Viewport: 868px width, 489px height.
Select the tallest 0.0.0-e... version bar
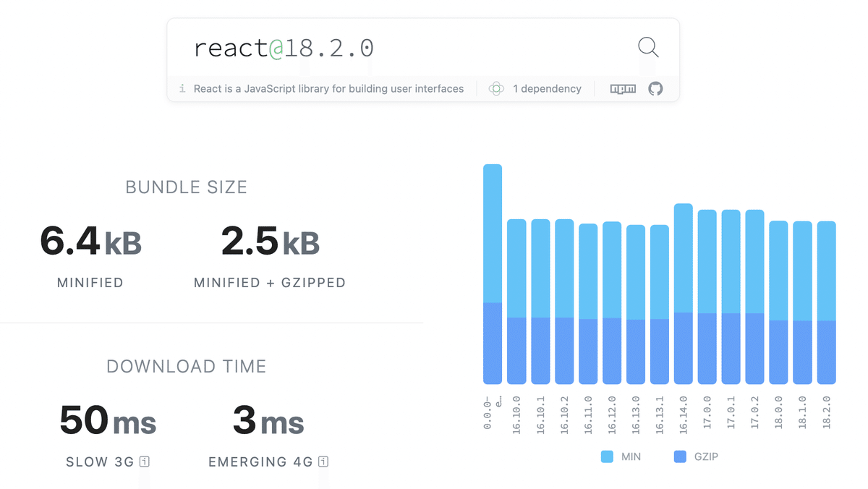(493, 274)
